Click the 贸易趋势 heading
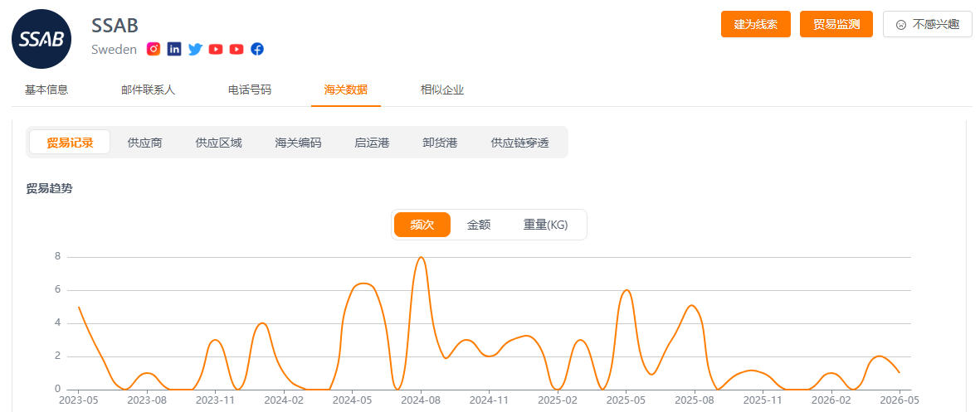The image size is (980, 412). pyautogui.click(x=50, y=188)
